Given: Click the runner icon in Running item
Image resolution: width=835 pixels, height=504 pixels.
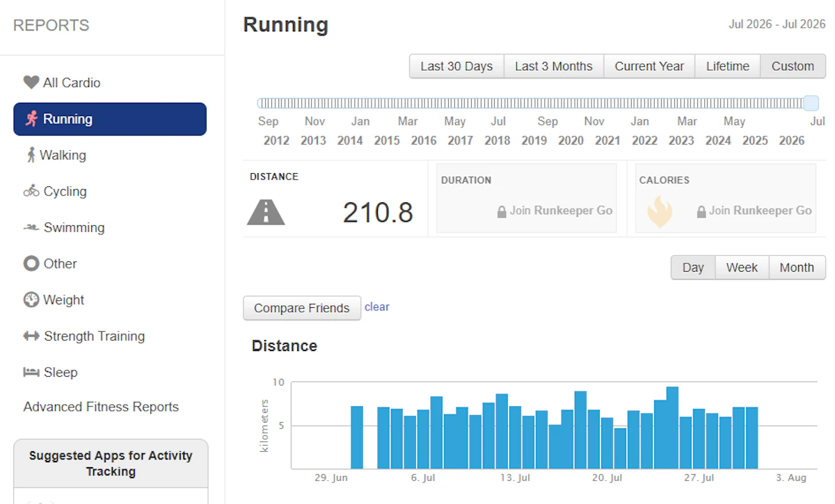Looking at the screenshot, I should (x=31, y=119).
